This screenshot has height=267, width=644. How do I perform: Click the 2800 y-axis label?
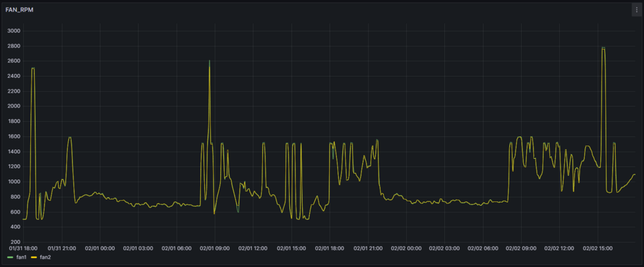(x=14, y=46)
